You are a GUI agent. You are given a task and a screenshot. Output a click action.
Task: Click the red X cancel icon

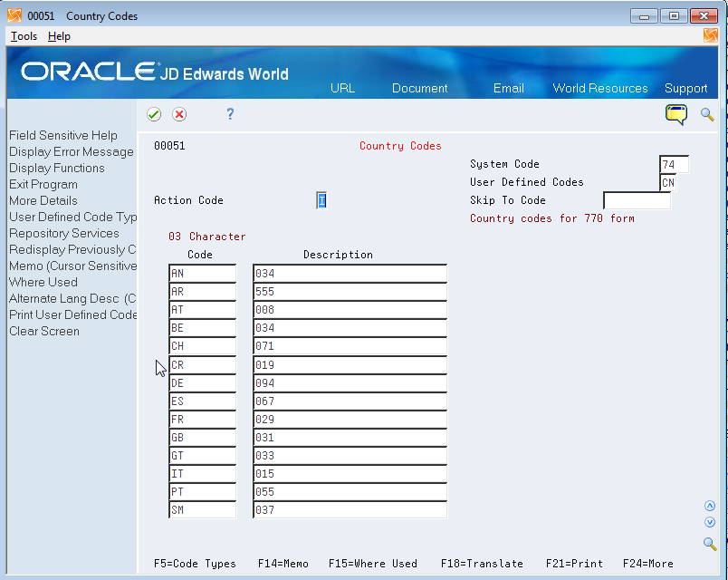(x=179, y=114)
